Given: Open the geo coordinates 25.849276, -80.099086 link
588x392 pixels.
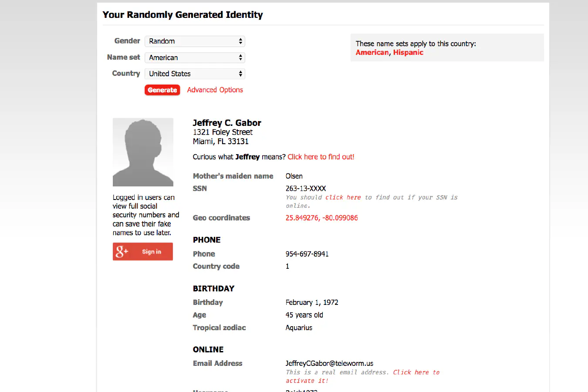Looking at the screenshot, I should click(321, 218).
